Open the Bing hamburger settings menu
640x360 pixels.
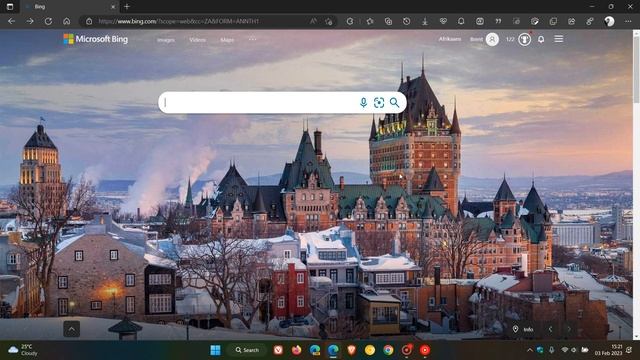pos(559,39)
